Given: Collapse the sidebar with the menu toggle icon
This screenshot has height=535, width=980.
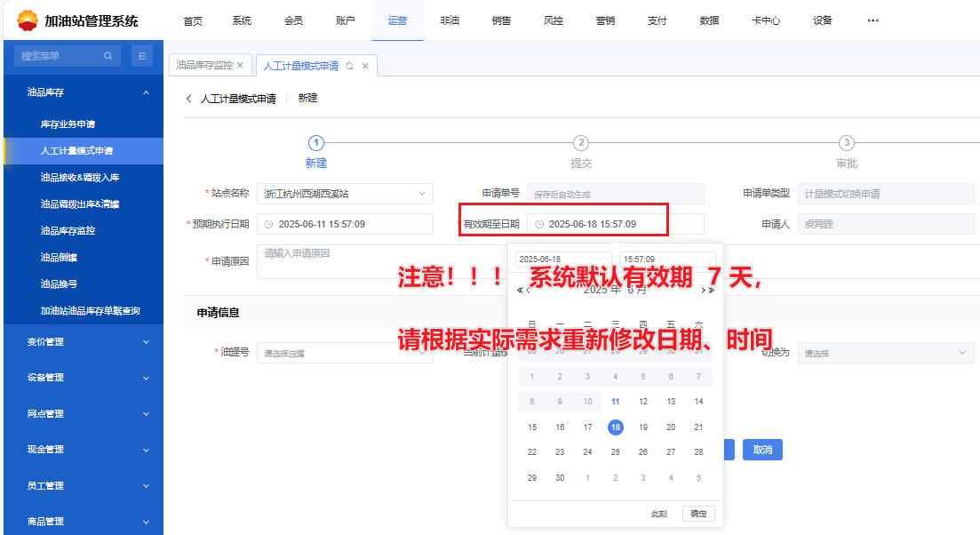Looking at the screenshot, I should click(x=142, y=56).
